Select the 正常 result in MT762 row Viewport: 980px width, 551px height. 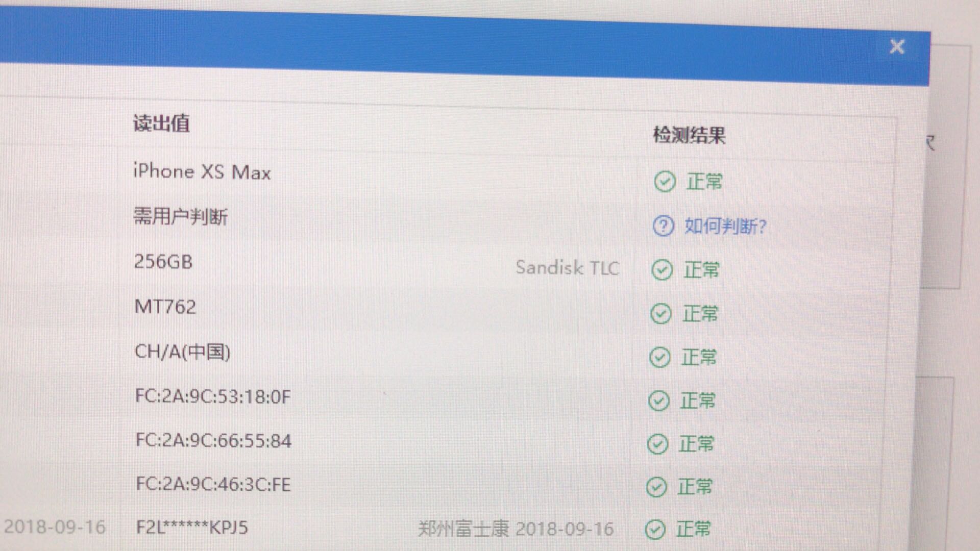click(x=700, y=314)
